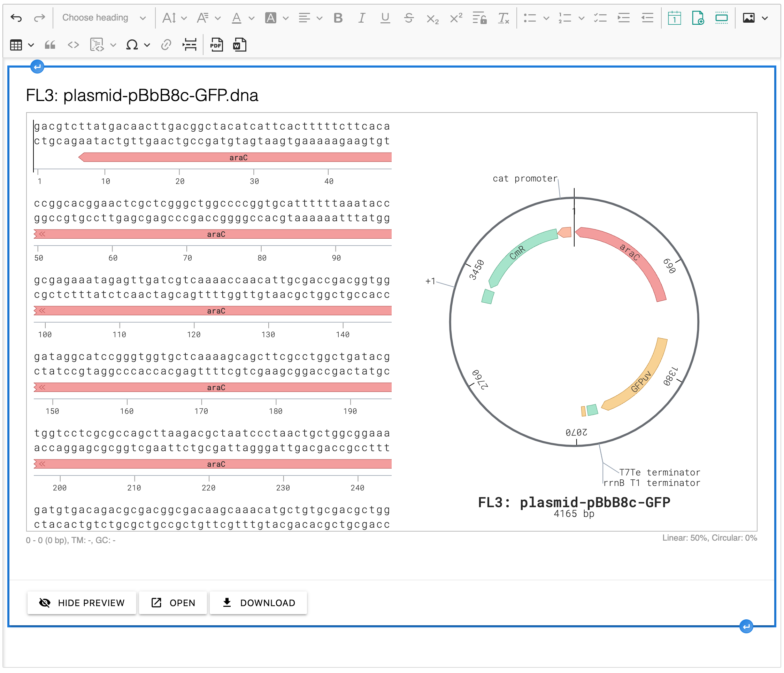
Task: Click the remove formatting icon
Action: pyautogui.click(x=504, y=18)
